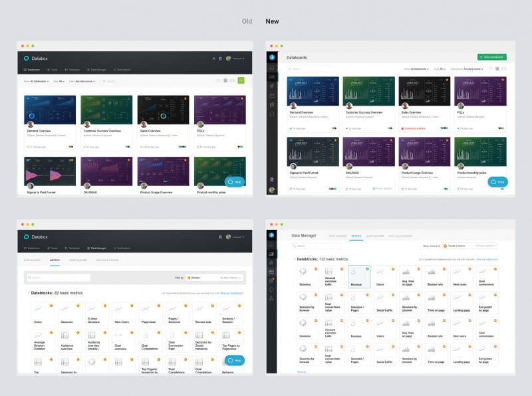This screenshot has width=532, height=396.
Task: Switch to the Old design tab
Action: point(247,21)
